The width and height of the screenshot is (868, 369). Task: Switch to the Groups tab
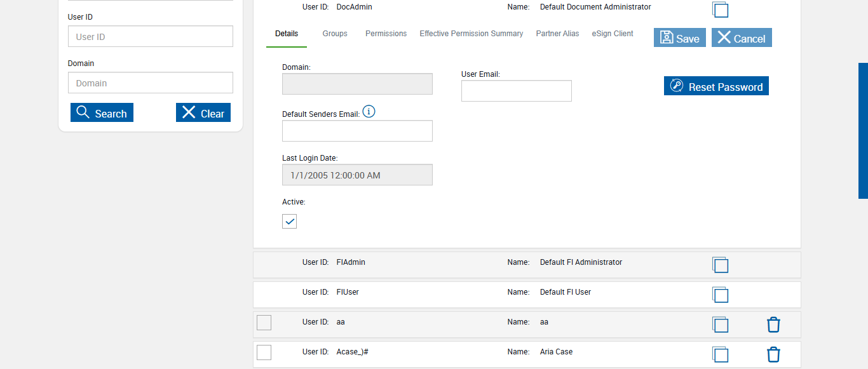point(335,34)
